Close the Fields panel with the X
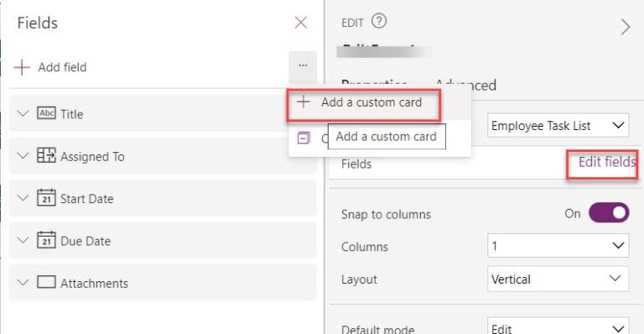644x334 pixels. 301,23
